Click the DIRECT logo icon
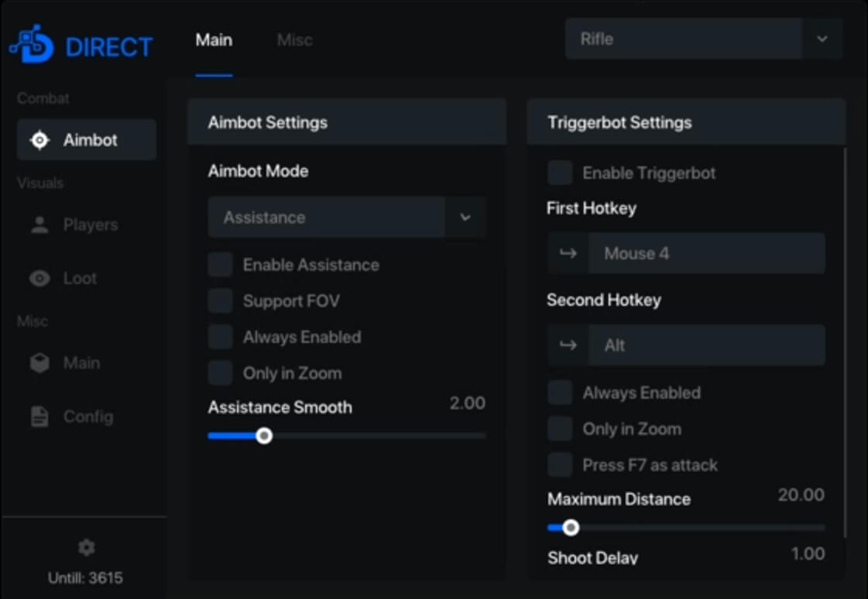 click(x=31, y=46)
